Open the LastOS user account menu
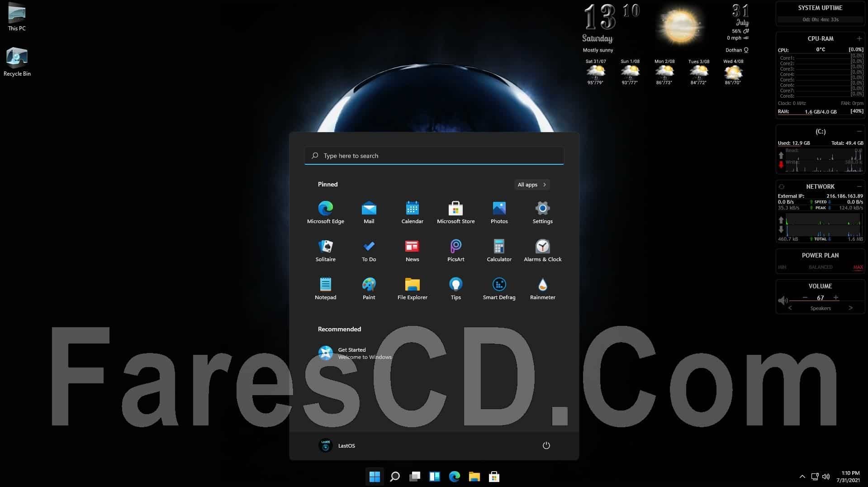The height and width of the screenshot is (487, 868). click(337, 445)
